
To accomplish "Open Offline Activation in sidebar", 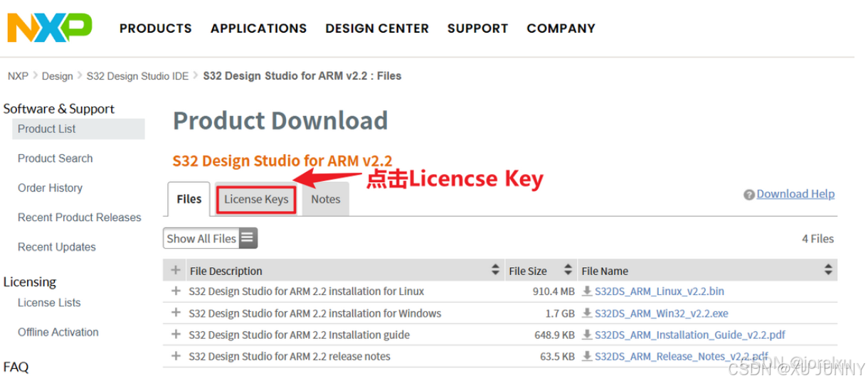I will tap(58, 333).
